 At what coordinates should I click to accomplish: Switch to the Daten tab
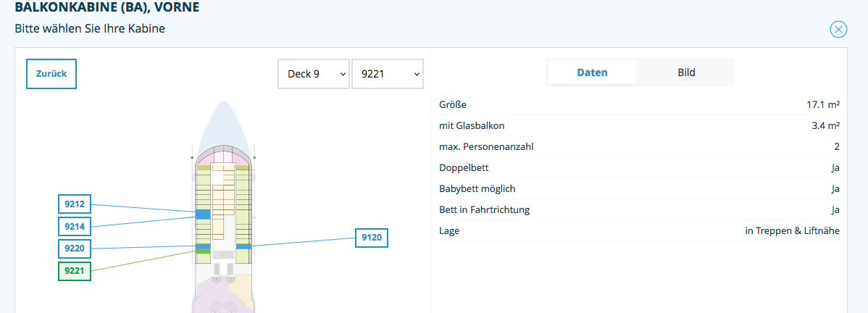(x=592, y=72)
